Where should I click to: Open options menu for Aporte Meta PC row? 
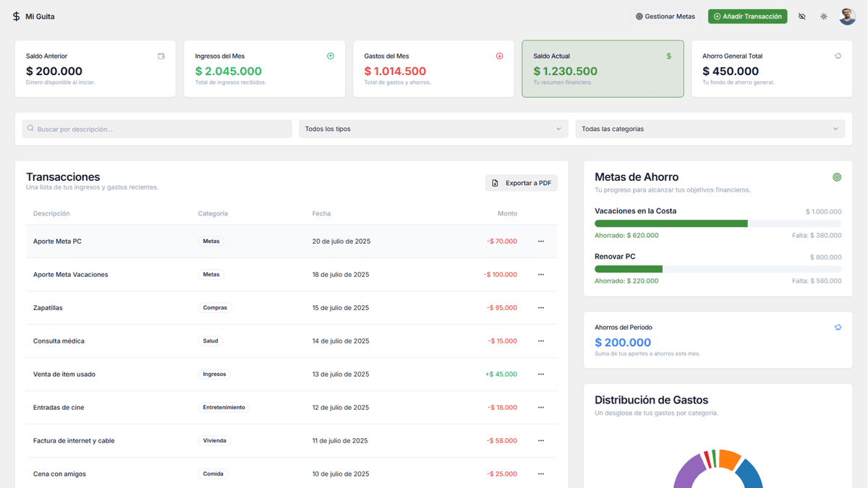click(540, 241)
